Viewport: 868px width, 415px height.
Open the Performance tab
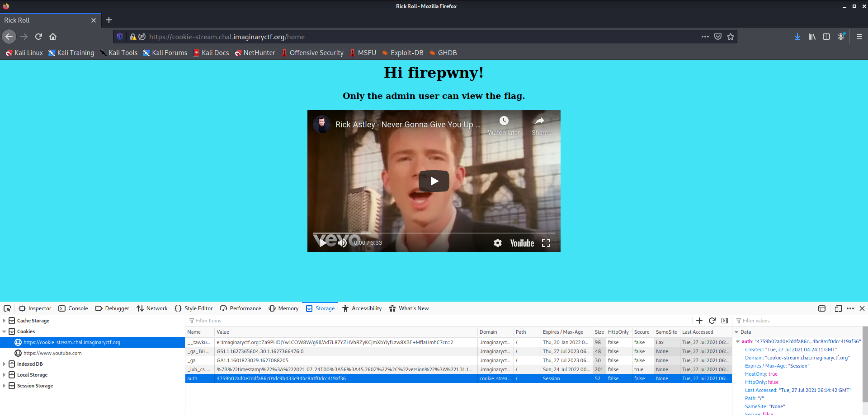241,308
